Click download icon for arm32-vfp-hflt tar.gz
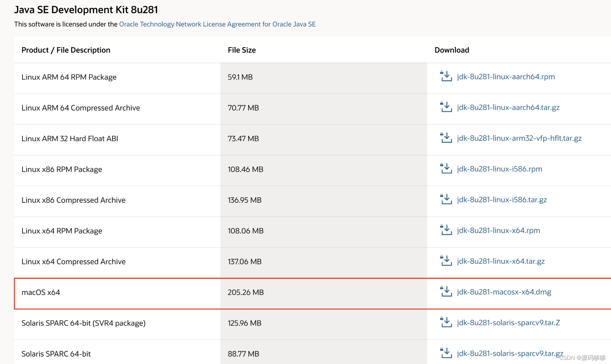Screen dimensions: 611x364 click(446, 138)
